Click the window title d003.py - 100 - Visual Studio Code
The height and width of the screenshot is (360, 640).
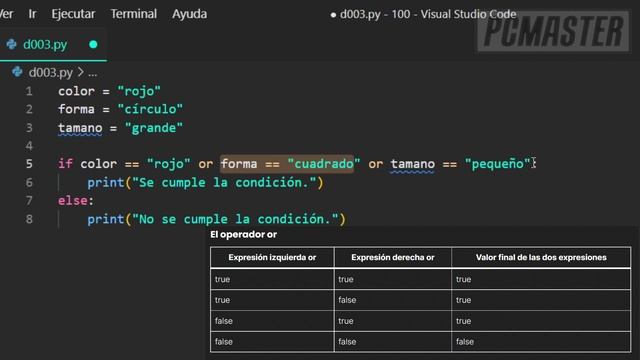(428, 14)
